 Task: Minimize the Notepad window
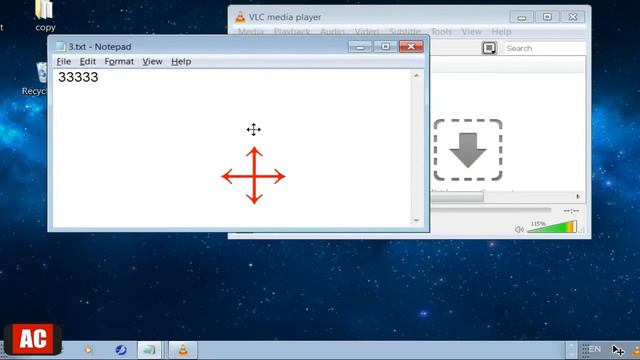point(360,47)
